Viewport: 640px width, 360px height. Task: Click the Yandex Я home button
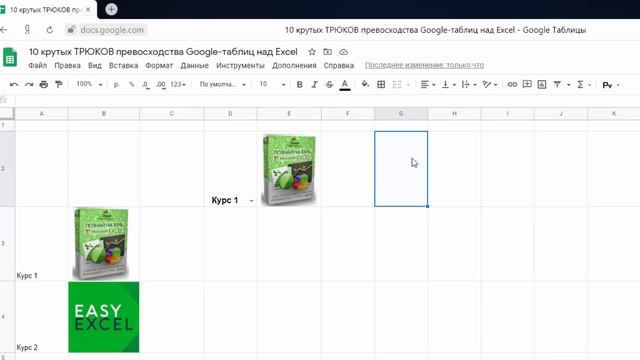click(x=27, y=30)
